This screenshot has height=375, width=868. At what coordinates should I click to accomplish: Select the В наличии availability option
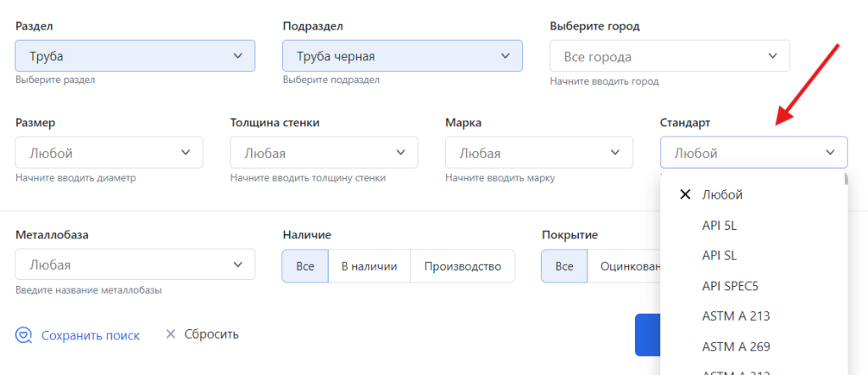[x=369, y=266]
